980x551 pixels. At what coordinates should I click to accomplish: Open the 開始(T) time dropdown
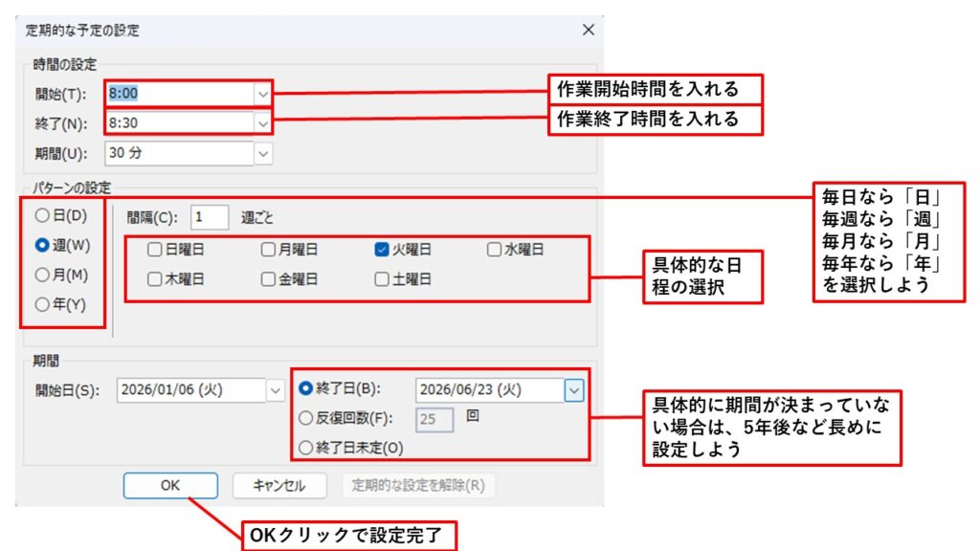tap(263, 94)
